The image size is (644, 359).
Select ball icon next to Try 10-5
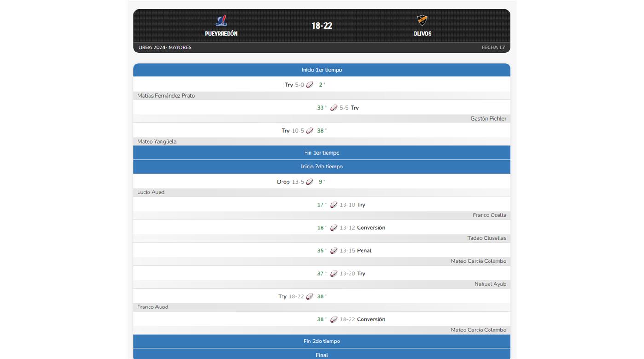[310, 131]
